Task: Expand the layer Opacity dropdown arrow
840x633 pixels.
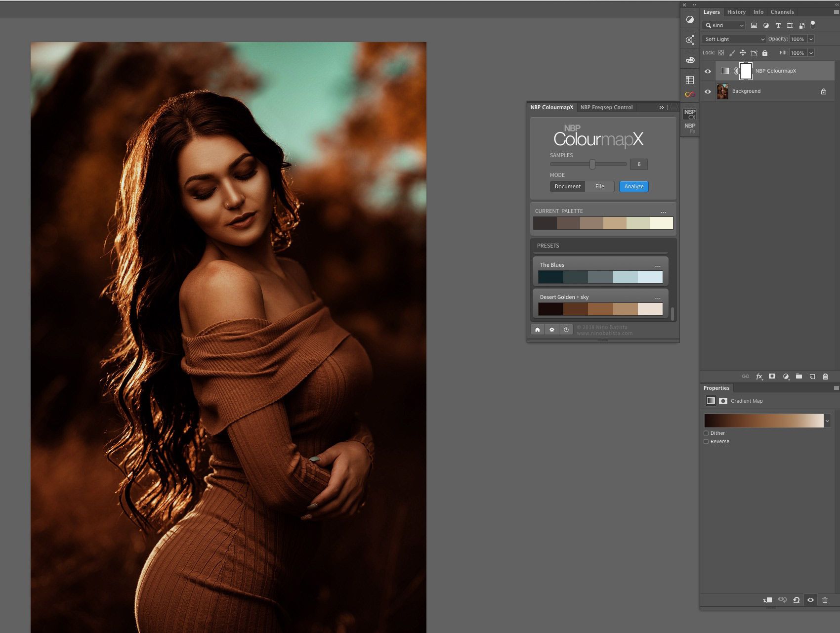Action: click(811, 39)
